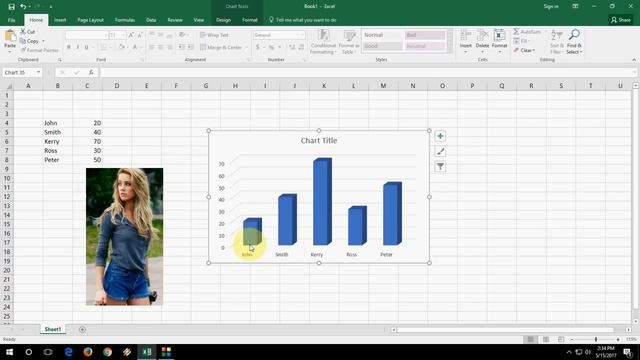Open Windows Start menu
Screen dimensions: 640x360
click(x=9, y=352)
